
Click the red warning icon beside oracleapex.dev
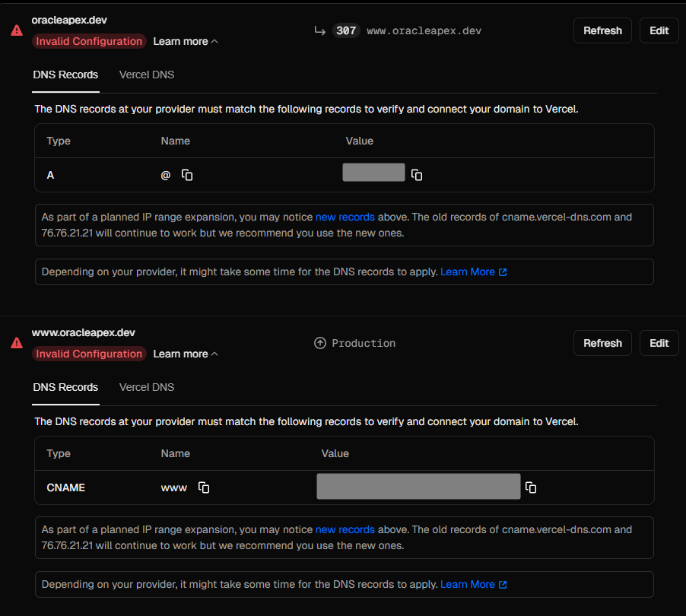pos(17,30)
